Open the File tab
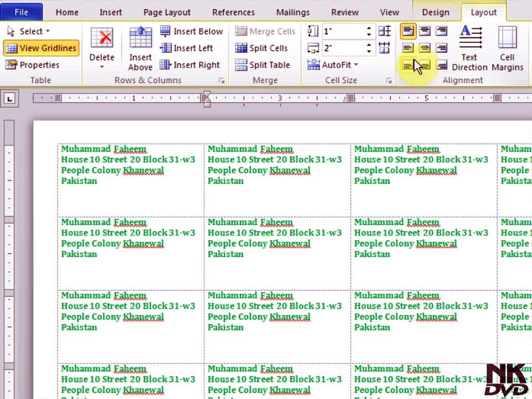Screen dimensions: 532x399 pyautogui.click(x=22, y=12)
